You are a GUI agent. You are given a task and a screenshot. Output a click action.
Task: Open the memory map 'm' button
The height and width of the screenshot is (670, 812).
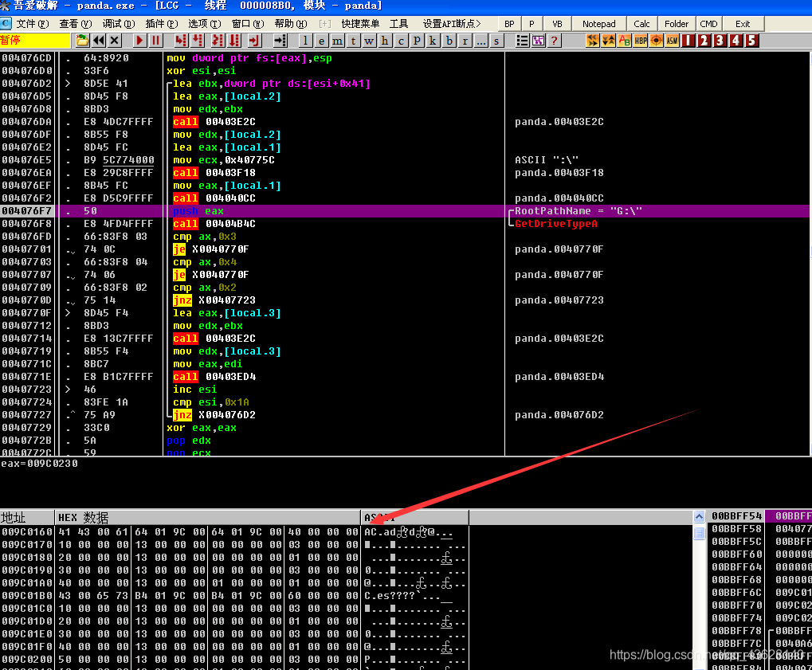[338, 41]
